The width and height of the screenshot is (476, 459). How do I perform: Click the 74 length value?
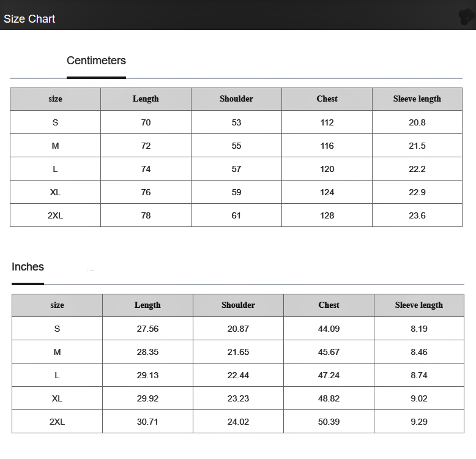click(x=146, y=169)
